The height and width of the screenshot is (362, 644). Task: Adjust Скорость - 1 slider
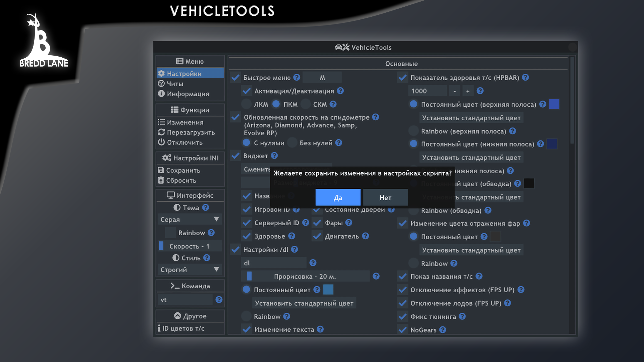[190, 246]
